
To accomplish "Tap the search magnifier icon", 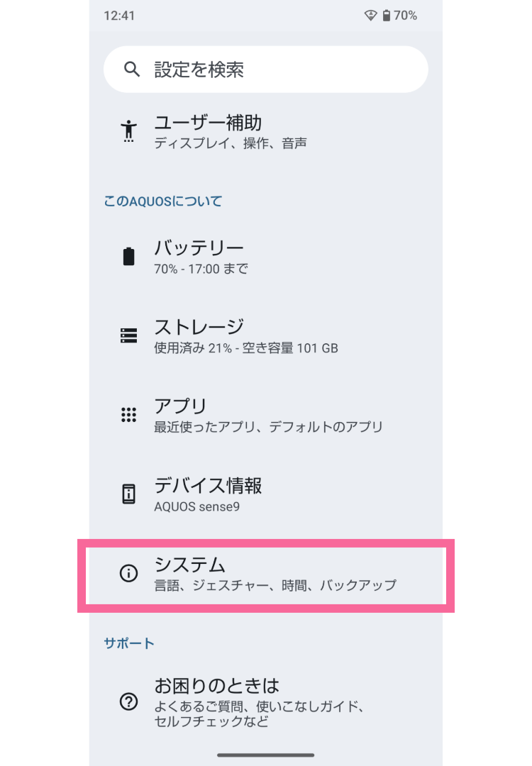I will [131, 69].
